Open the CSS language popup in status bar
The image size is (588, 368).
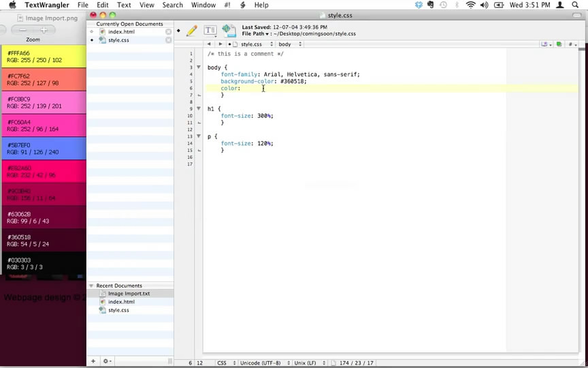(x=227, y=363)
